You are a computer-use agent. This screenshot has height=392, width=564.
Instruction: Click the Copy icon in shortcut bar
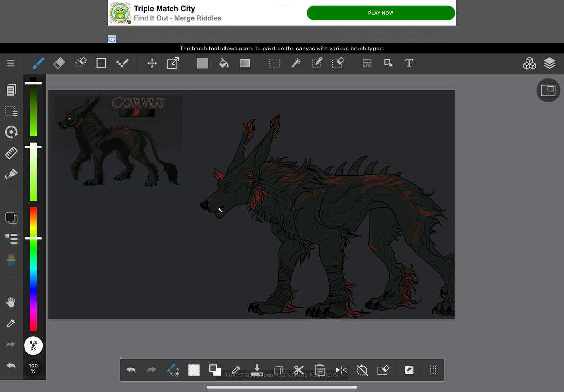pyautogui.click(x=278, y=370)
